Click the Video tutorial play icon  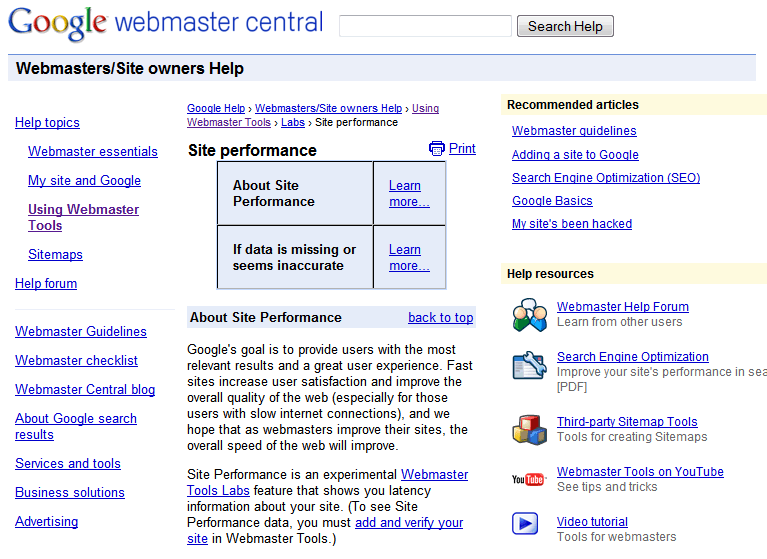[526, 523]
